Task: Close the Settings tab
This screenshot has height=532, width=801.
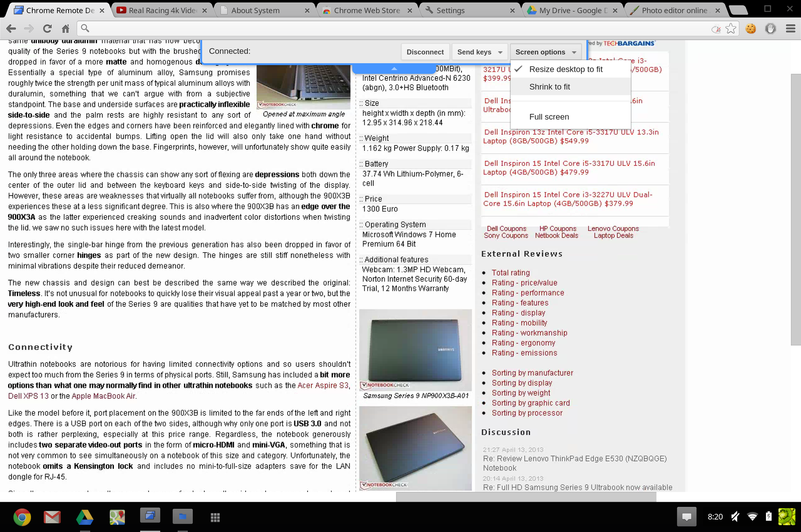Action: [x=512, y=11]
